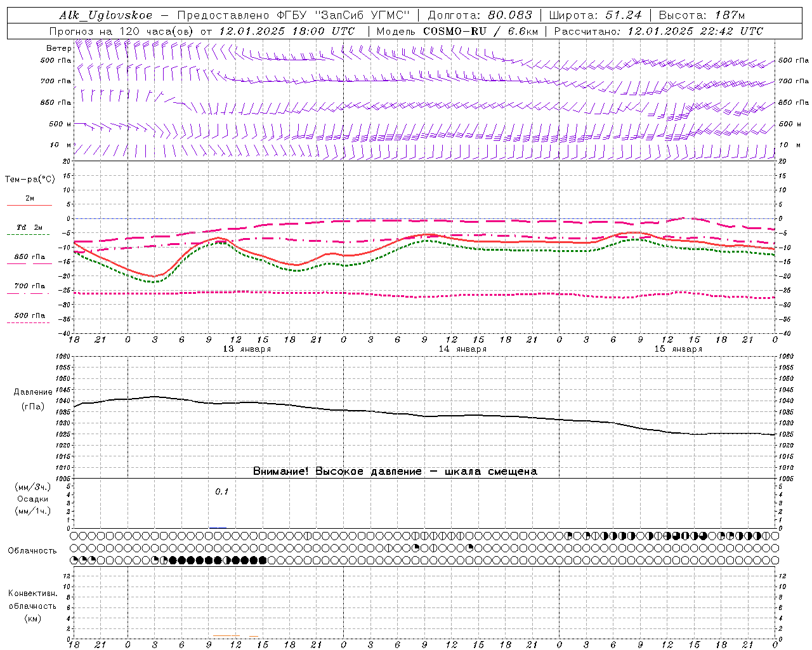Click the 'Высота: 187м' header value
Image resolution: width=812 pixels, height=650 pixels.
point(702,15)
